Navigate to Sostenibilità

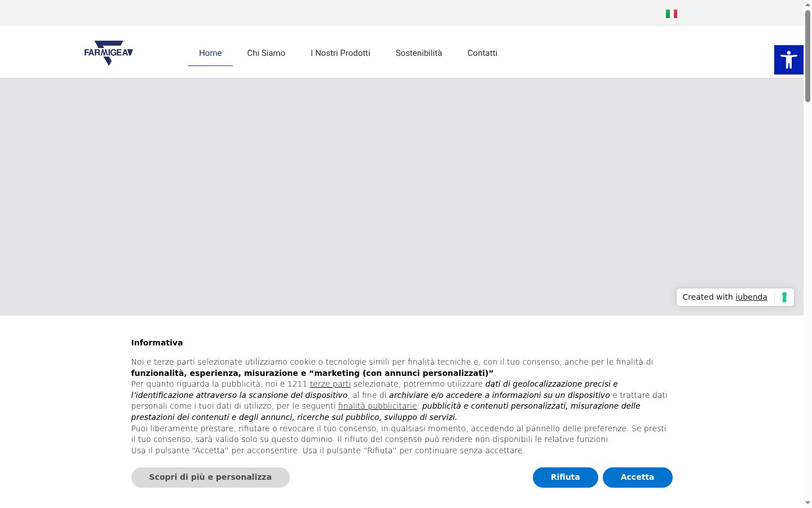tap(419, 53)
